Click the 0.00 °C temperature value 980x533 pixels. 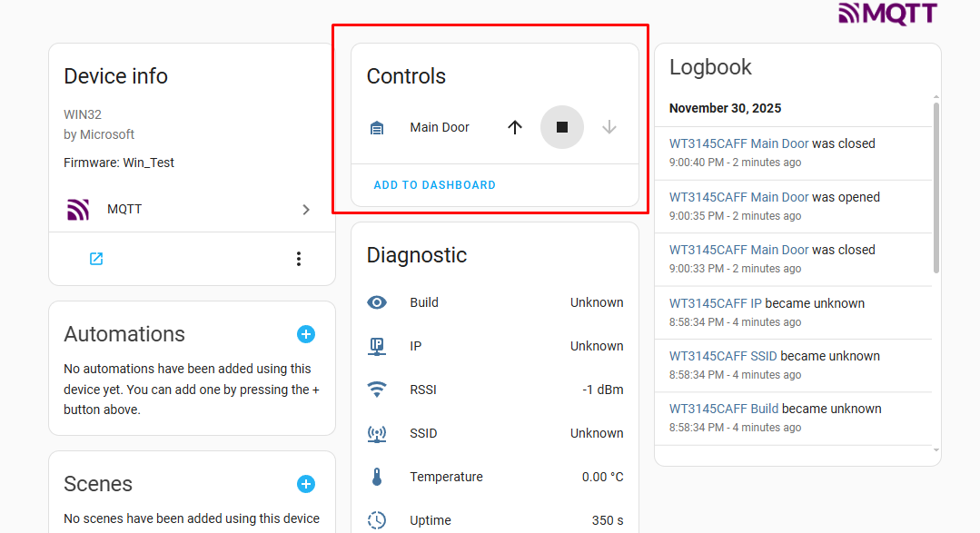point(602,477)
